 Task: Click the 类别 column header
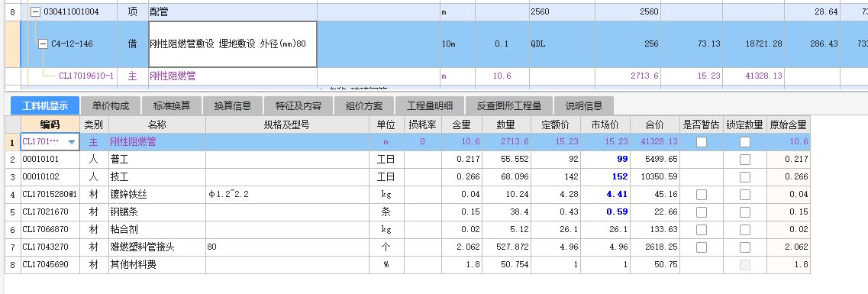tap(94, 124)
